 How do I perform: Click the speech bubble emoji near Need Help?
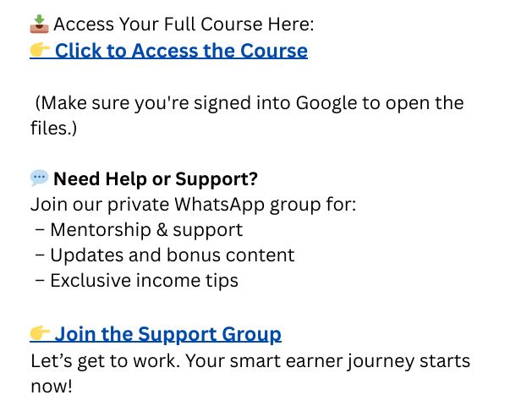tap(40, 178)
